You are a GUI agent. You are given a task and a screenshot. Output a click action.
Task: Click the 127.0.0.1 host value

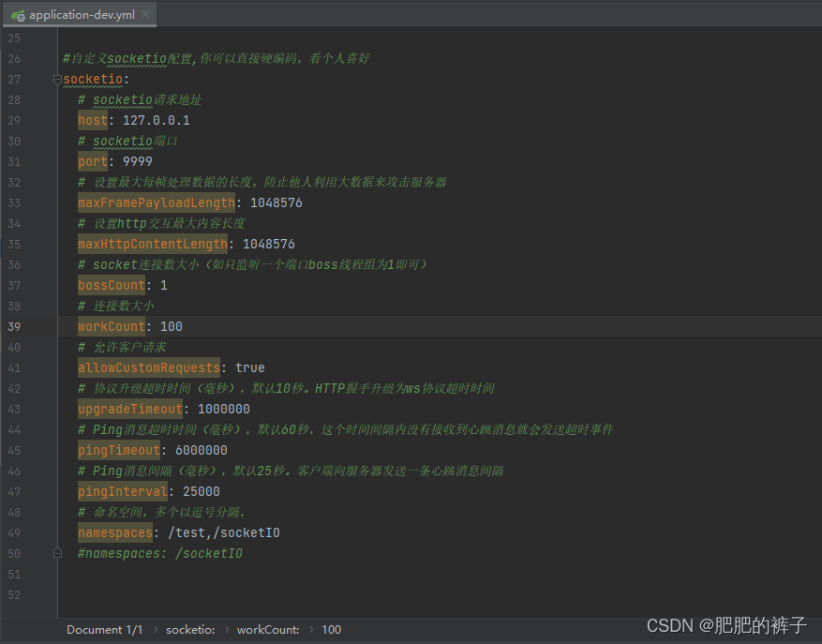pyautogui.click(x=157, y=121)
